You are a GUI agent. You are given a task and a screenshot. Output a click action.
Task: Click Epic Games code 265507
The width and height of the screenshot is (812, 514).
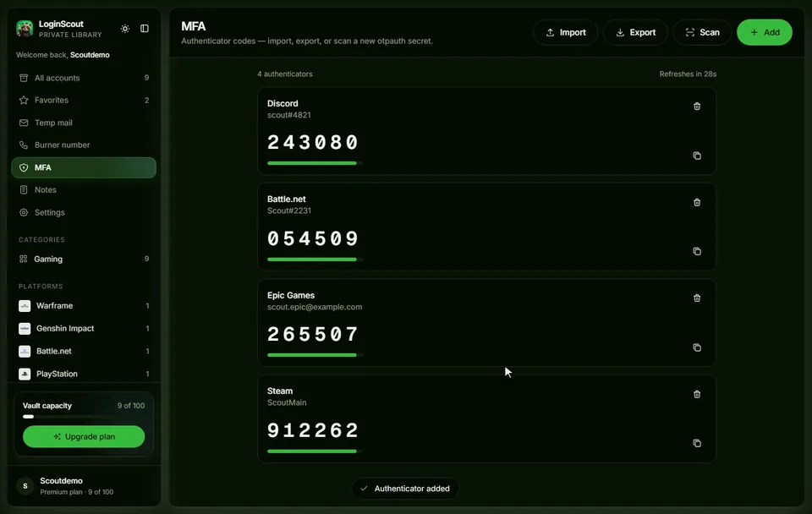(x=313, y=335)
